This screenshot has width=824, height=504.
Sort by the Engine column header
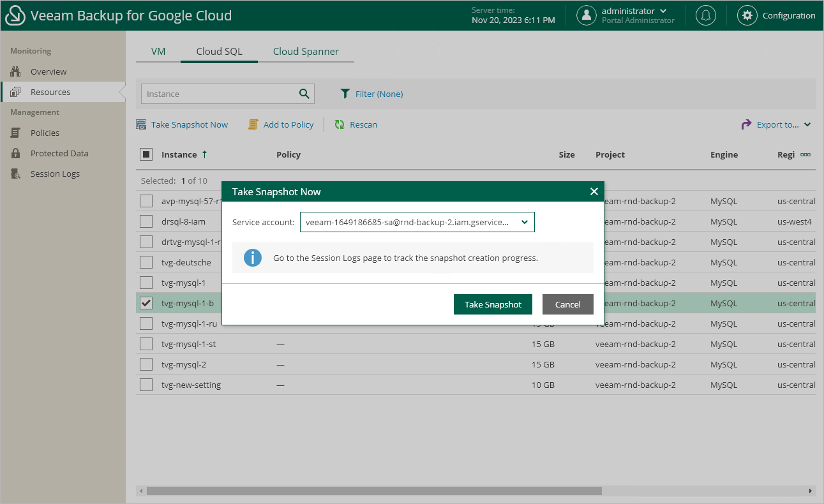[x=724, y=154]
